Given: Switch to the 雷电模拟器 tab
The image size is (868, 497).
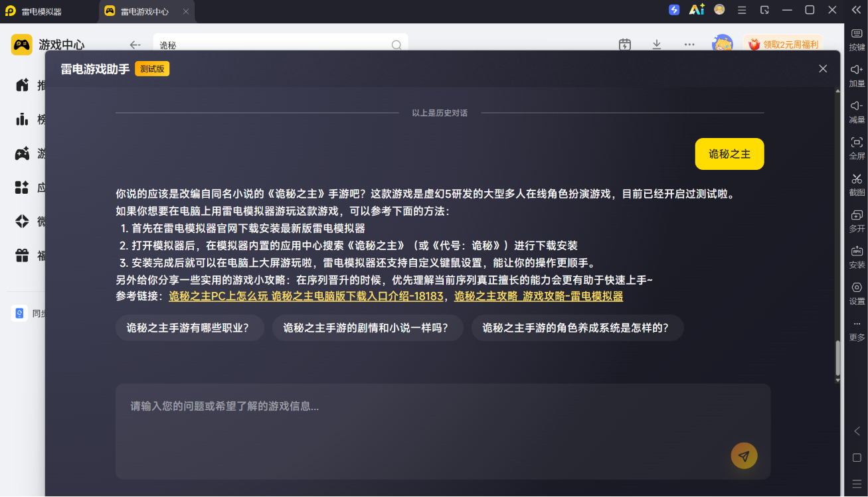Looking at the screenshot, I should (x=42, y=12).
